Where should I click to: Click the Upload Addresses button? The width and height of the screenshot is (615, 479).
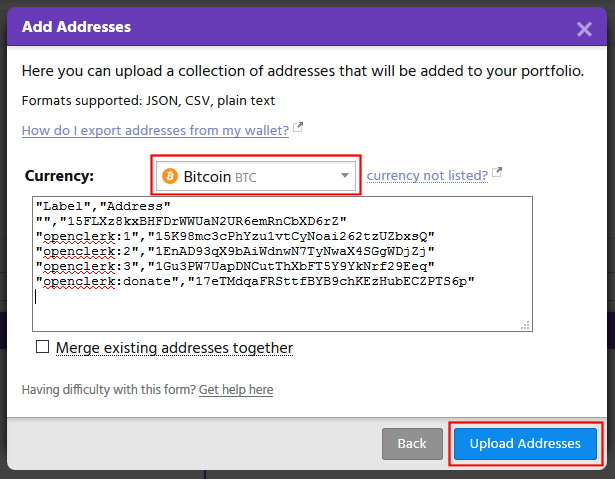pos(525,443)
